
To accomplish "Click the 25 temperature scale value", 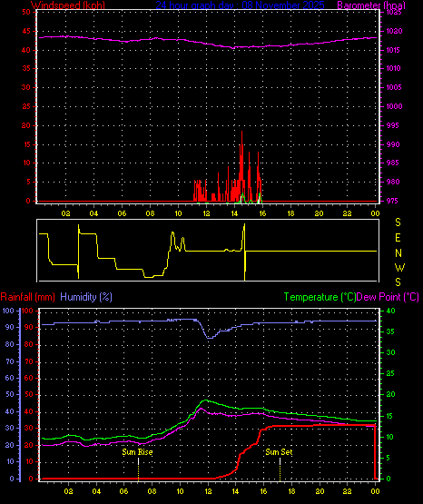I will [x=390, y=373].
